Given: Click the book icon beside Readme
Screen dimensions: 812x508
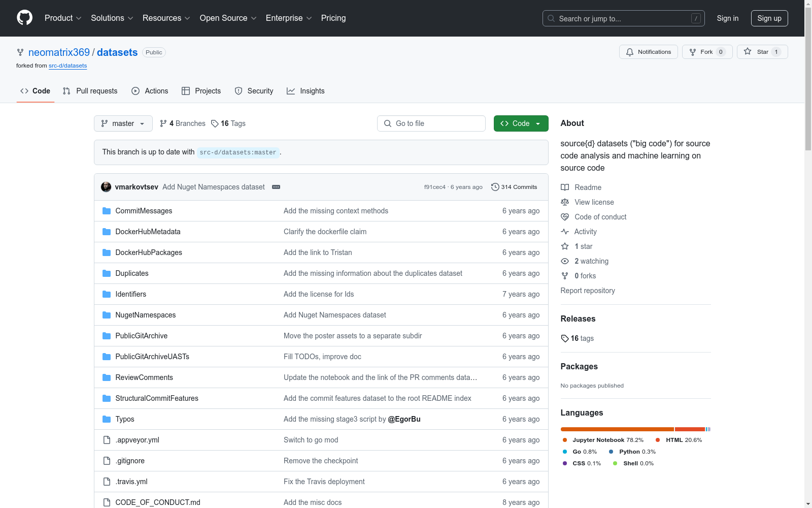Looking at the screenshot, I should click(x=565, y=187).
